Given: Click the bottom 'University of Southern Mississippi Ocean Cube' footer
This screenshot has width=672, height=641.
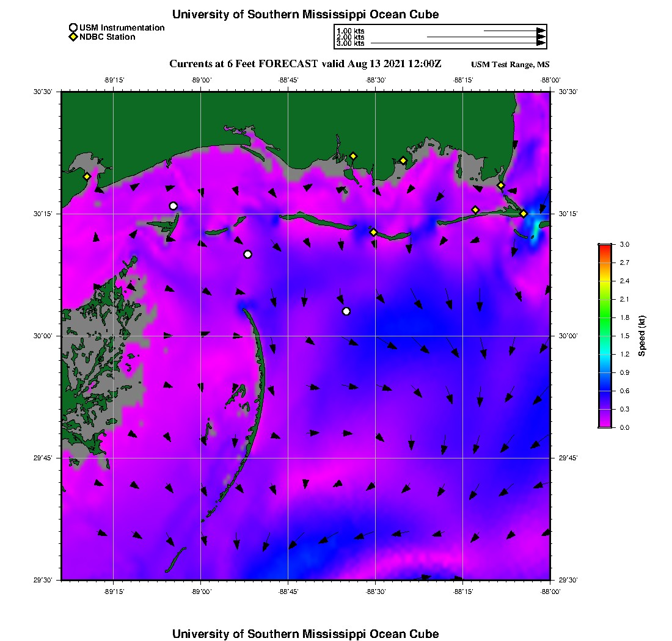Looking at the screenshot, I should coord(305,634).
